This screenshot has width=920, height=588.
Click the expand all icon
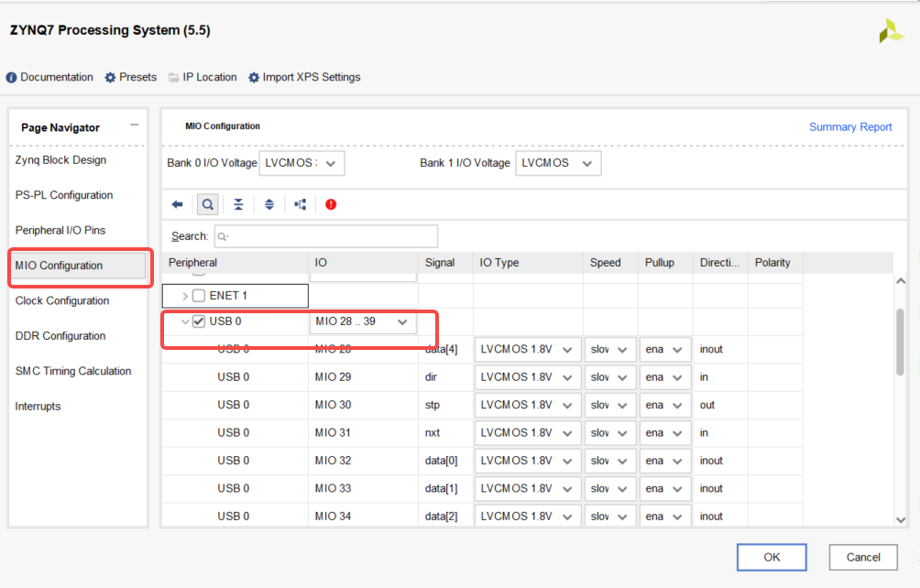[269, 204]
